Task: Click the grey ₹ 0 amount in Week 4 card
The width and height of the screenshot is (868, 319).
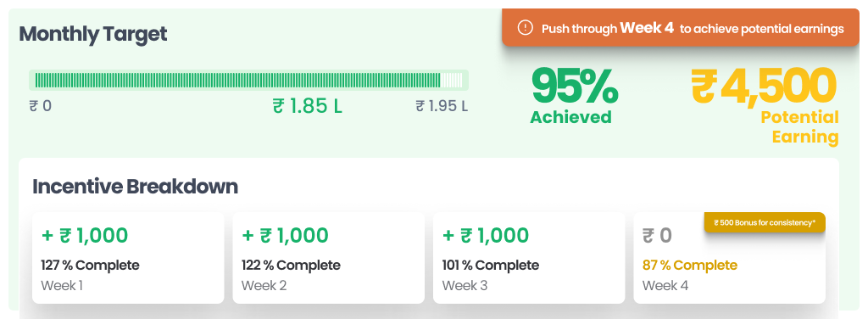Action: click(x=657, y=236)
